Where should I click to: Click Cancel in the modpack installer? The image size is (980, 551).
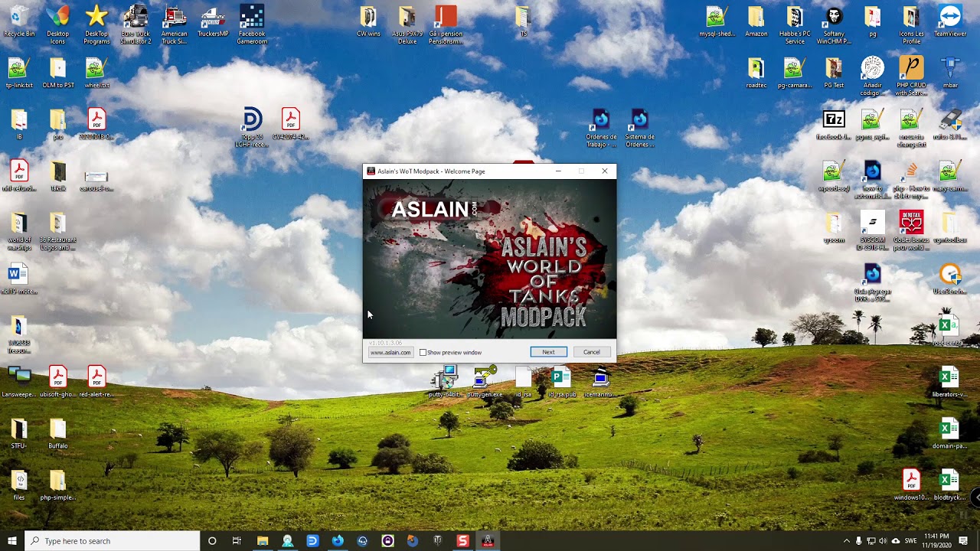point(591,352)
